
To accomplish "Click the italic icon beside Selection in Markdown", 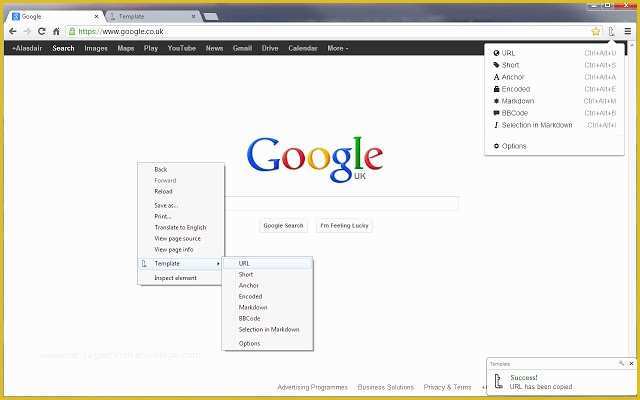I will point(496,125).
